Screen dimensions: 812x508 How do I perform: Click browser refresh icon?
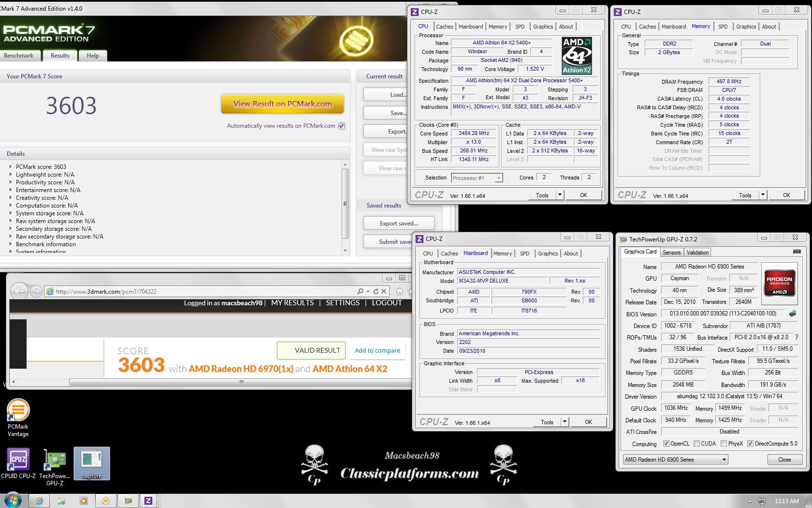pos(376,291)
